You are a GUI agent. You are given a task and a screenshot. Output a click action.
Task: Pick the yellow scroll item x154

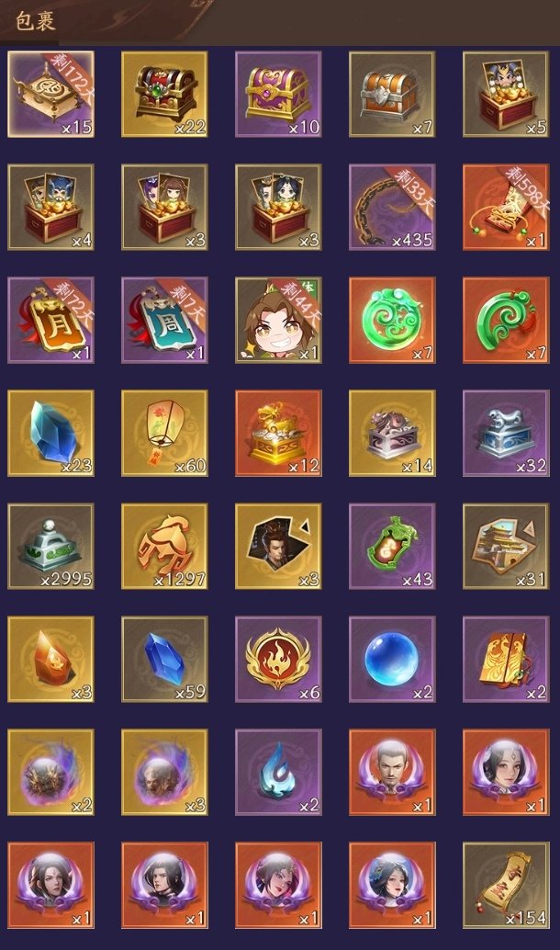pos(506,885)
